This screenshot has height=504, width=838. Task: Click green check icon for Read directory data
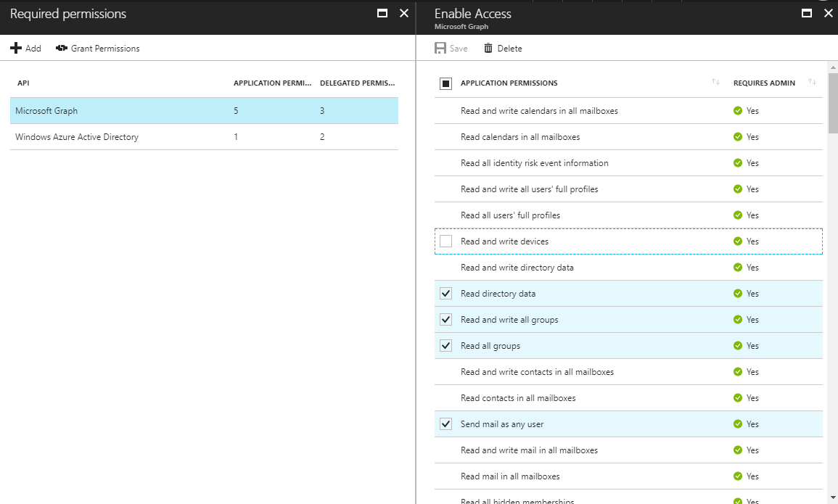click(738, 294)
